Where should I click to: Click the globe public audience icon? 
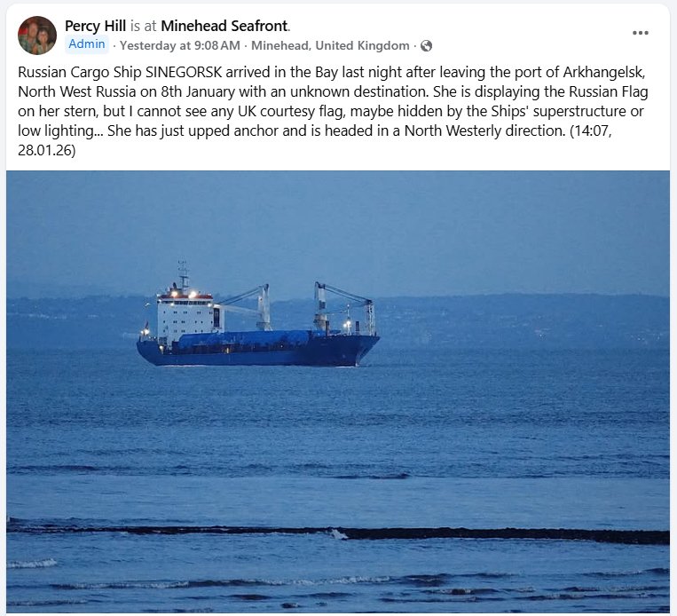427,45
